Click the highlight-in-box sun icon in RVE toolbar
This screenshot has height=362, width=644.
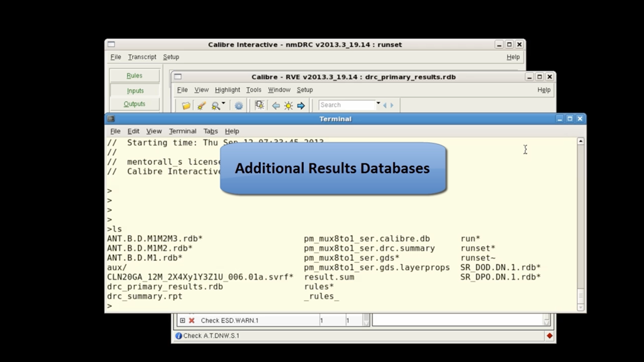coord(260,105)
